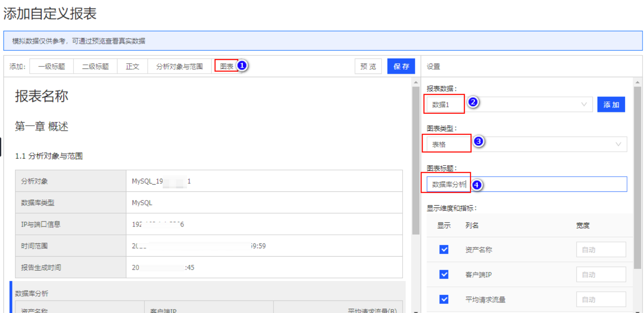Add the 分析对象与范围 section
The width and height of the screenshot is (644, 313).
click(179, 66)
